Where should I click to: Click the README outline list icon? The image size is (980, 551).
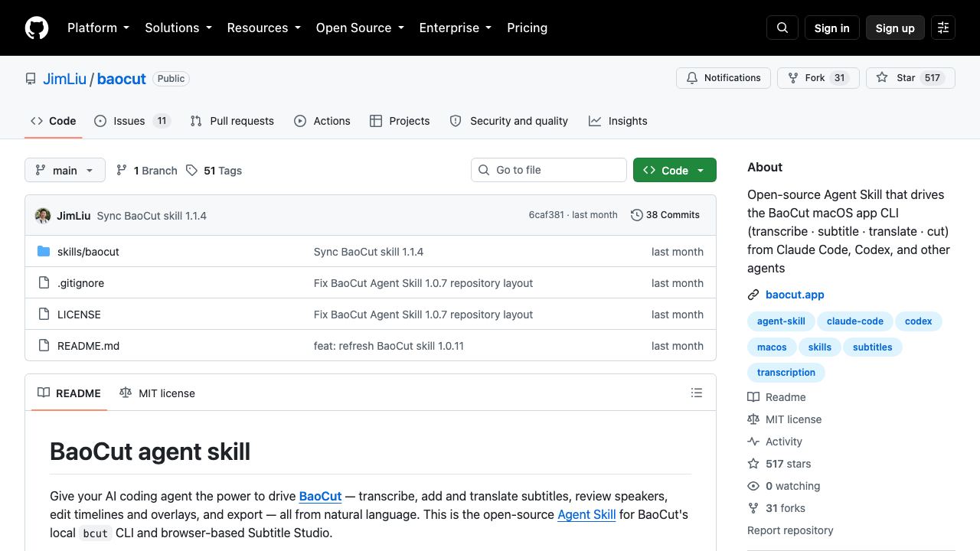click(x=697, y=393)
